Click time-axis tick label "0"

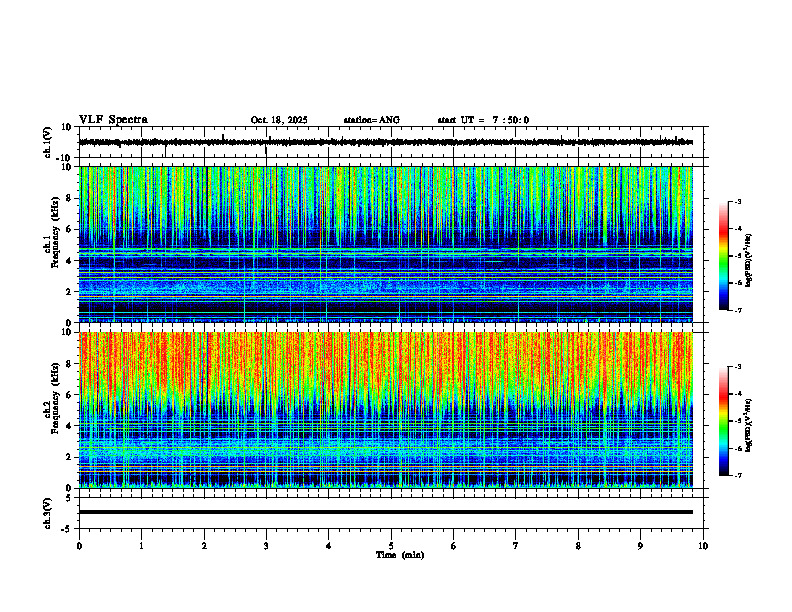[79, 546]
